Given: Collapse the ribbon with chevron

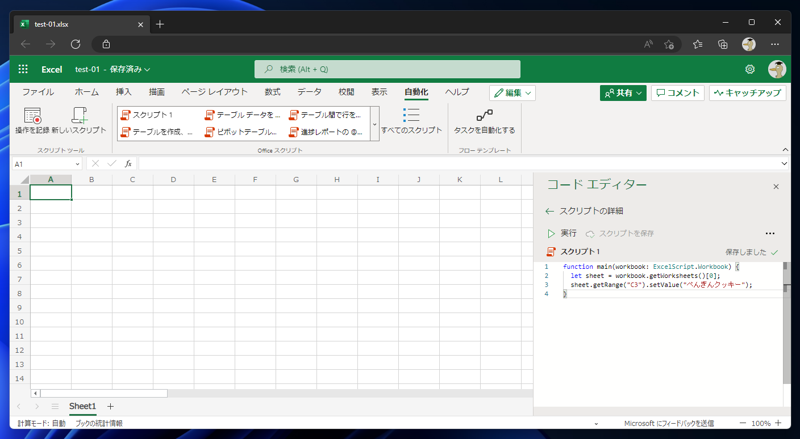Looking at the screenshot, I should pos(785,150).
